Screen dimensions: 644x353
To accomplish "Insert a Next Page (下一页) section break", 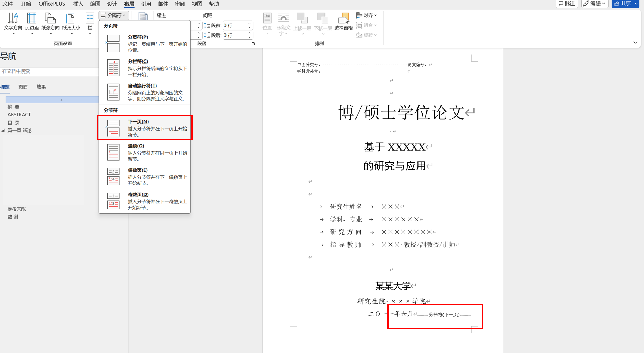I will [x=144, y=128].
